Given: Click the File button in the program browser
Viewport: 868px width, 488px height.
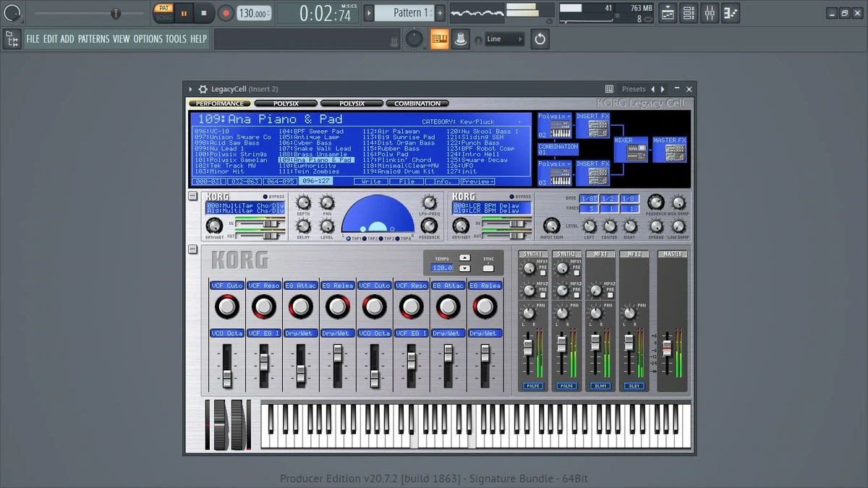Looking at the screenshot, I should pyautogui.click(x=407, y=181).
